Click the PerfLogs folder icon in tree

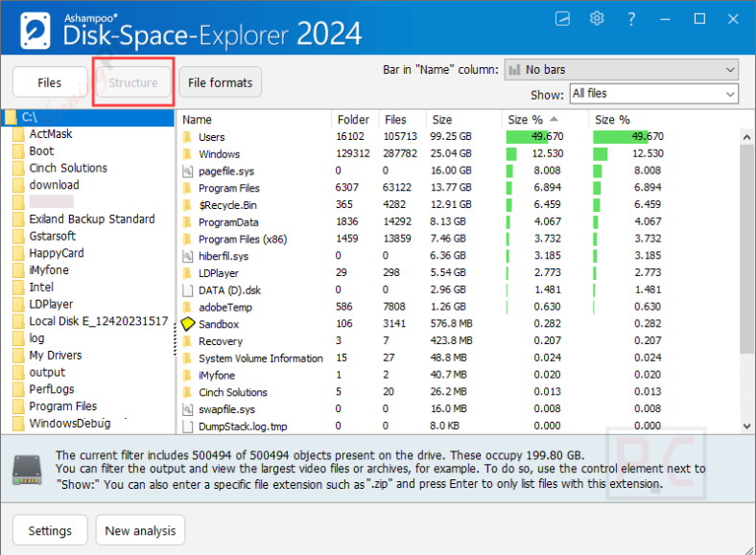[x=18, y=389]
